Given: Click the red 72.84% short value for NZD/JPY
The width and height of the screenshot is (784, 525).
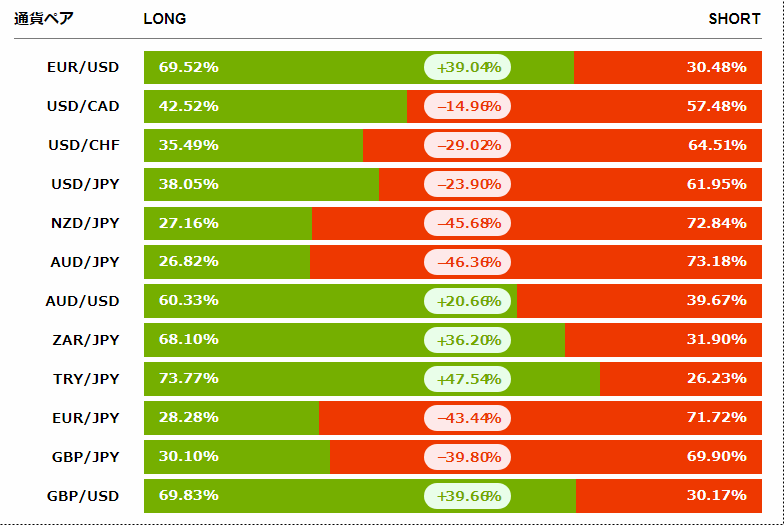Looking at the screenshot, I should tap(717, 223).
